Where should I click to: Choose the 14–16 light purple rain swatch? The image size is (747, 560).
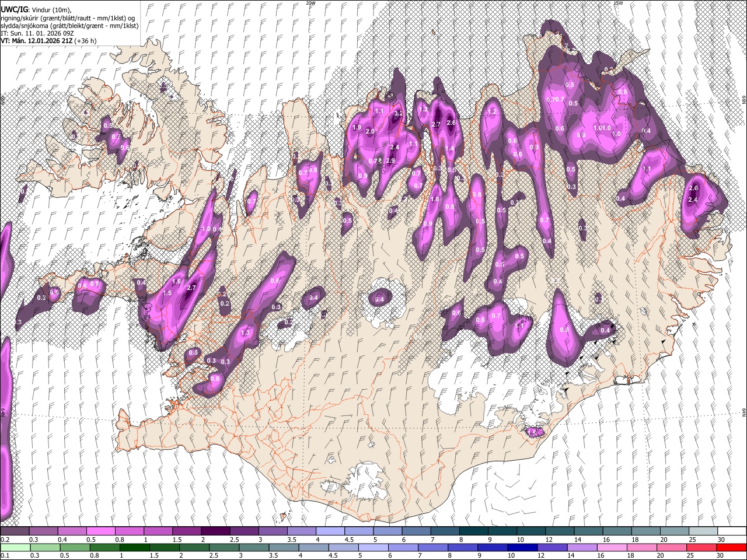pyautogui.click(x=582, y=547)
